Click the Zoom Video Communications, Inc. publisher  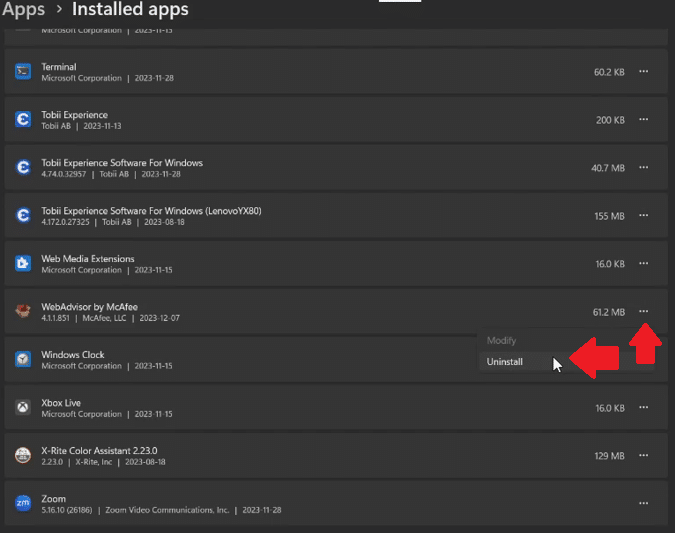[x=167, y=510]
